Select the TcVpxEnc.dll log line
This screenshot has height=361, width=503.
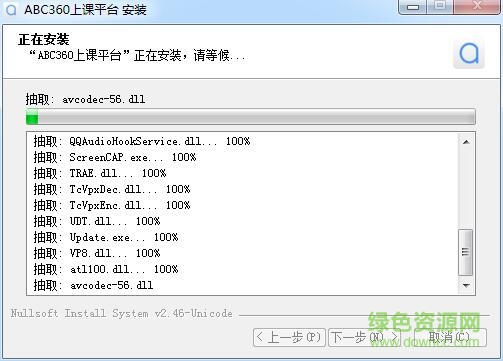[x=112, y=205]
